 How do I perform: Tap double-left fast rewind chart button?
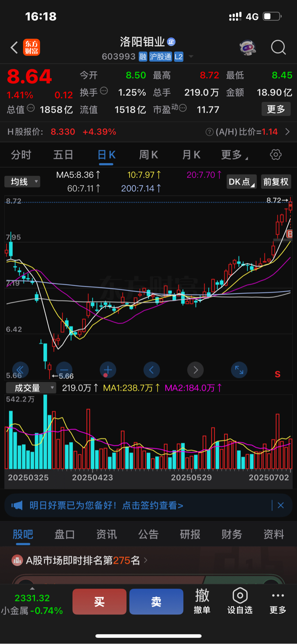click(x=20, y=370)
